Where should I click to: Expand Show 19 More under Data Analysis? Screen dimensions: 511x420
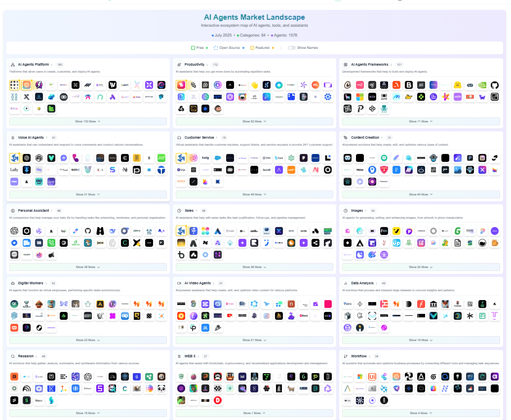(421, 340)
